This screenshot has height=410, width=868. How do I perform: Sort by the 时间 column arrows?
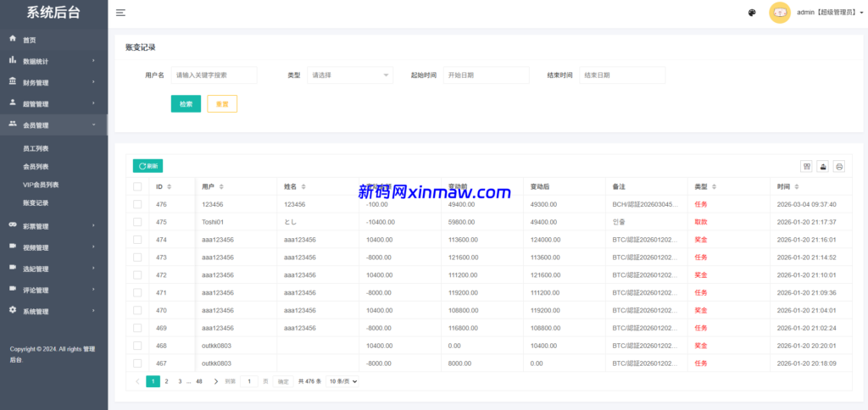click(x=797, y=186)
